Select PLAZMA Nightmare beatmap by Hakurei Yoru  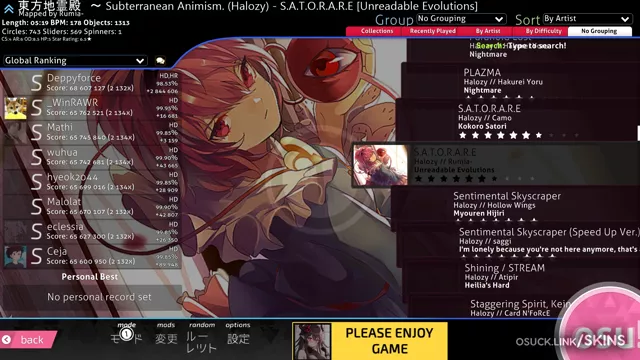(520, 82)
